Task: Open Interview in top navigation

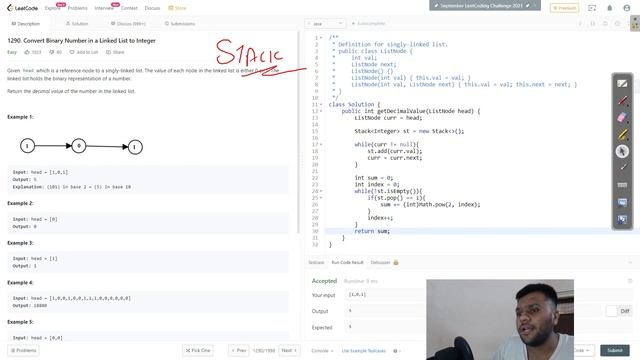Action: coord(104,8)
